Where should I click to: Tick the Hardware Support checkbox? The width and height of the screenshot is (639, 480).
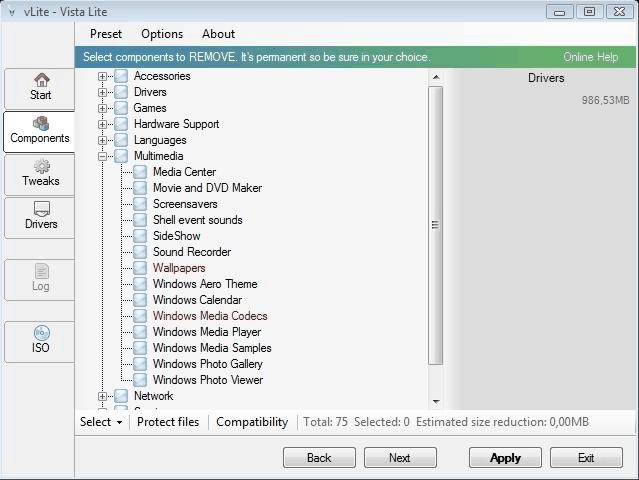121,124
